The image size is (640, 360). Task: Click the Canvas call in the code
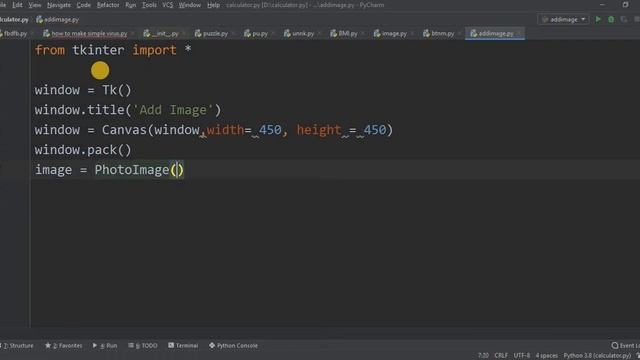coord(124,130)
